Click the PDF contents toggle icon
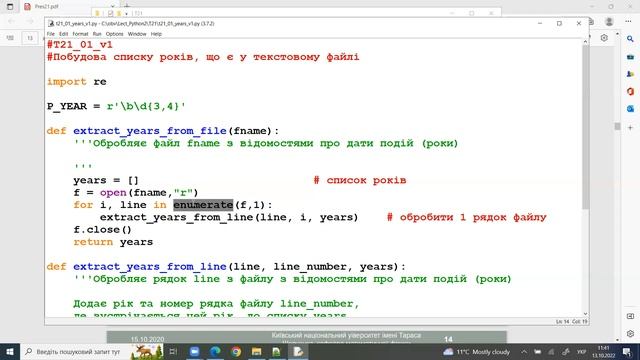Image resolution: width=640 pixels, height=360 pixels. click(x=10, y=38)
